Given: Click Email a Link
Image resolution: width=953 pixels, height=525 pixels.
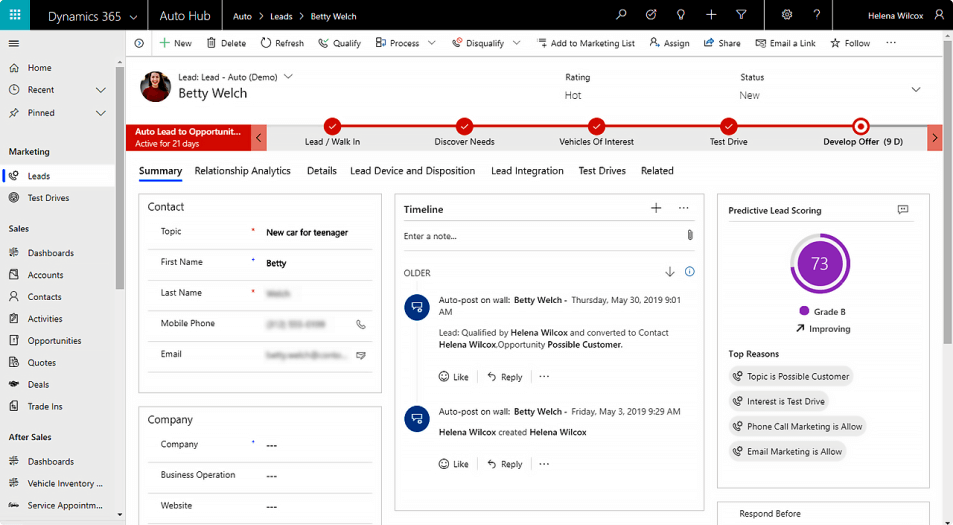Looking at the screenshot, I should [785, 43].
